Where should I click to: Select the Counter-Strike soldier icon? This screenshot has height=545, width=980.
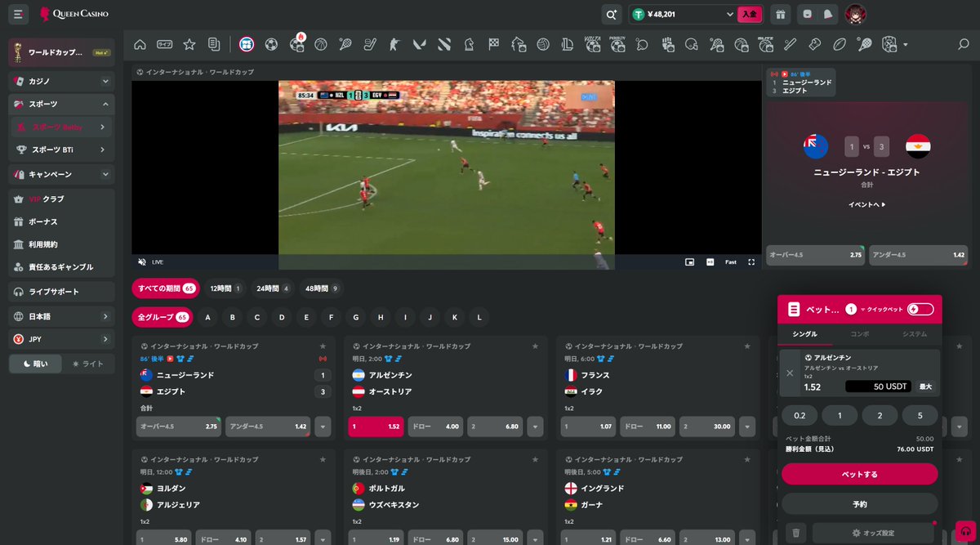[394, 44]
